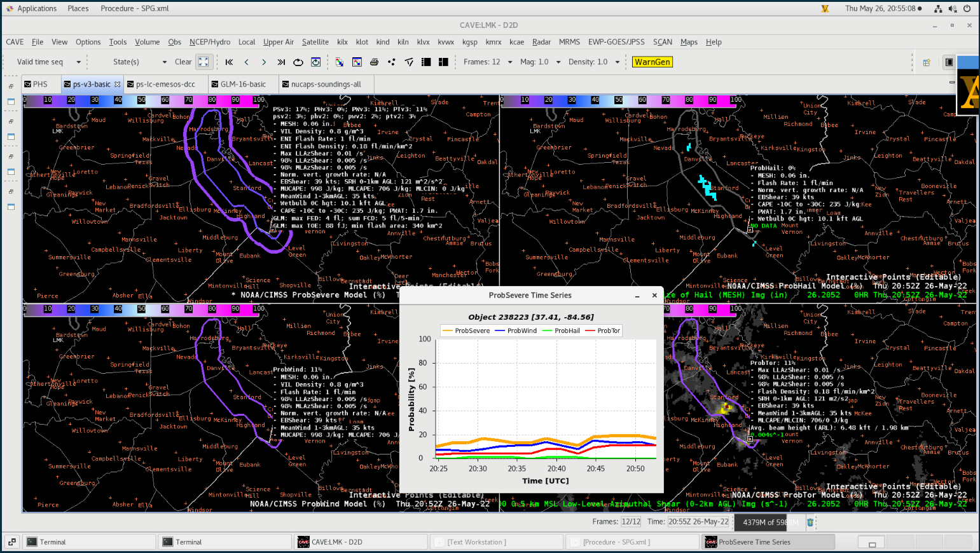Viewport: 980px width, 553px height.
Task: Open the image properties toolbar icon
Action: [357, 62]
